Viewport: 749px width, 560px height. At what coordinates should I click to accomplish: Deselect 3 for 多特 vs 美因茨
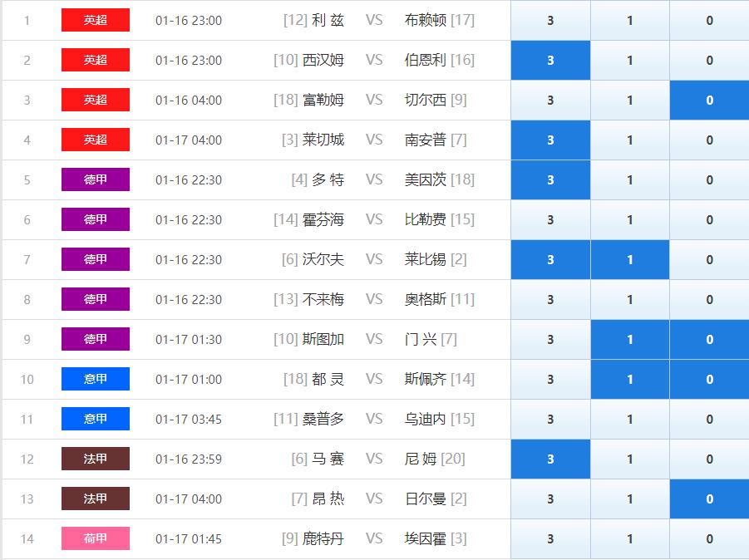click(x=550, y=179)
